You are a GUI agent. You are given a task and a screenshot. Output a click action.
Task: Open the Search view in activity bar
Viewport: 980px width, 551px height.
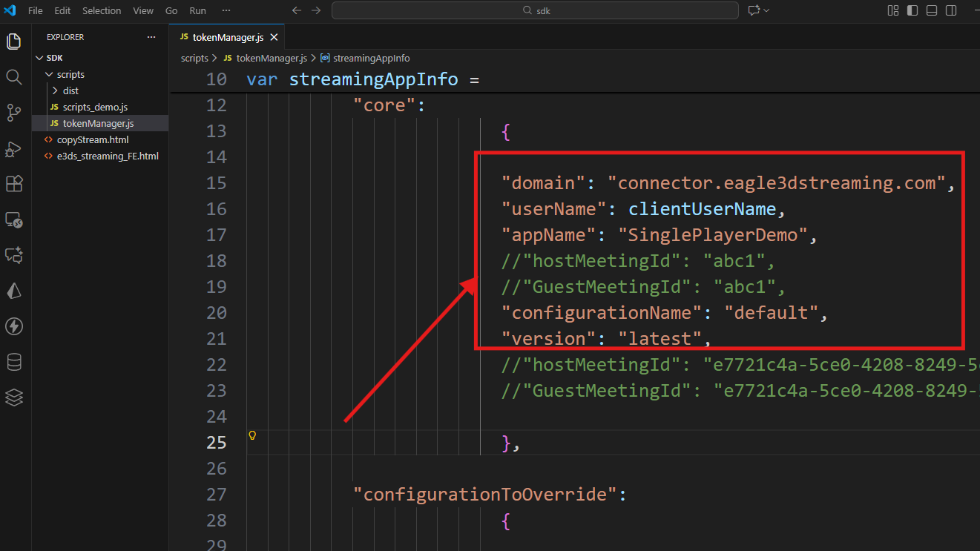point(13,77)
